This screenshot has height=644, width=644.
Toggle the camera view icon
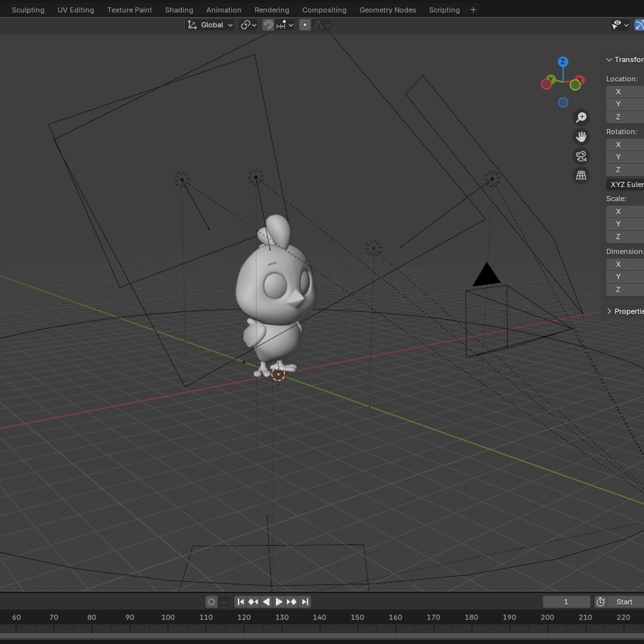(x=581, y=156)
